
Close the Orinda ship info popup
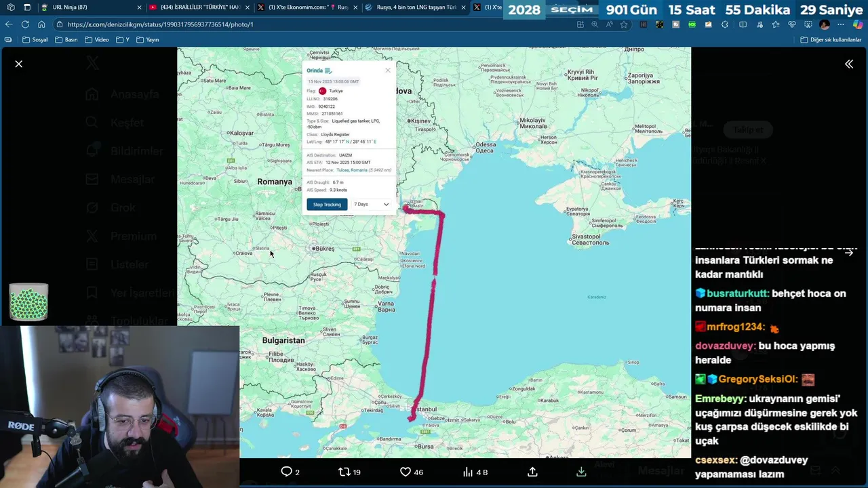tap(388, 70)
